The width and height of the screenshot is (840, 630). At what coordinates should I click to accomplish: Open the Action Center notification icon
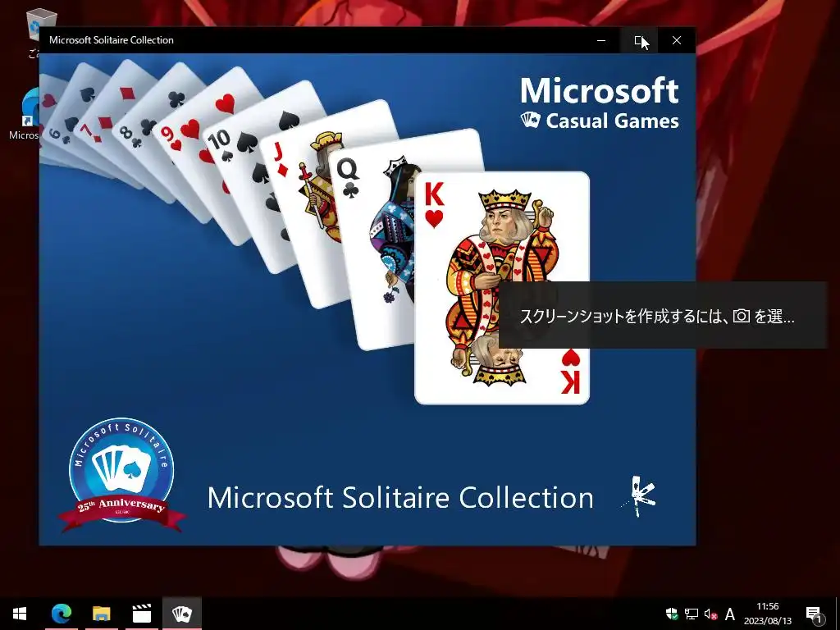point(814,614)
